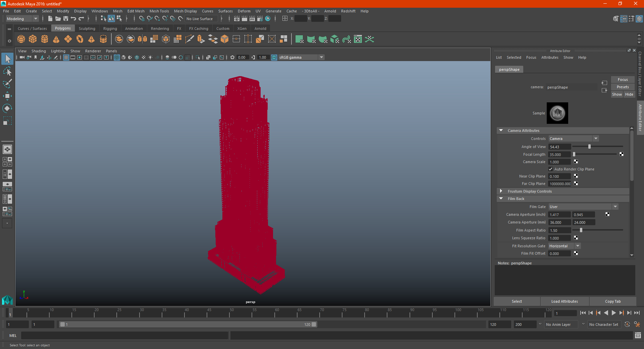Adjust the Angle of View slider
This screenshot has width=644, height=349.
point(589,147)
